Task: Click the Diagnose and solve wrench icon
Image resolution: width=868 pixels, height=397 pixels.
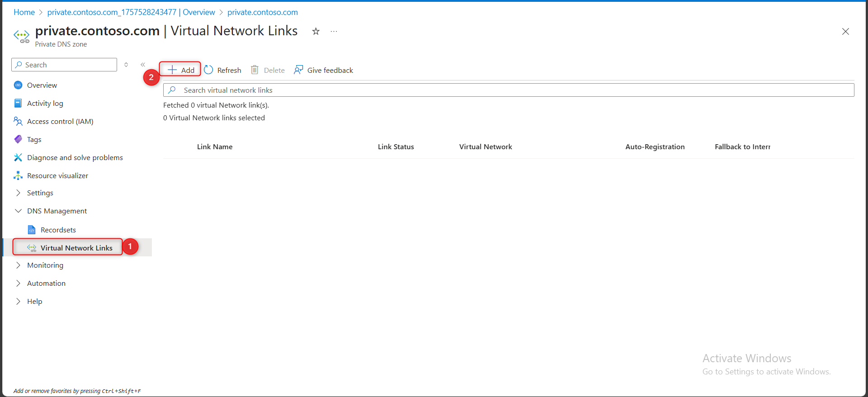Action: pos(18,157)
